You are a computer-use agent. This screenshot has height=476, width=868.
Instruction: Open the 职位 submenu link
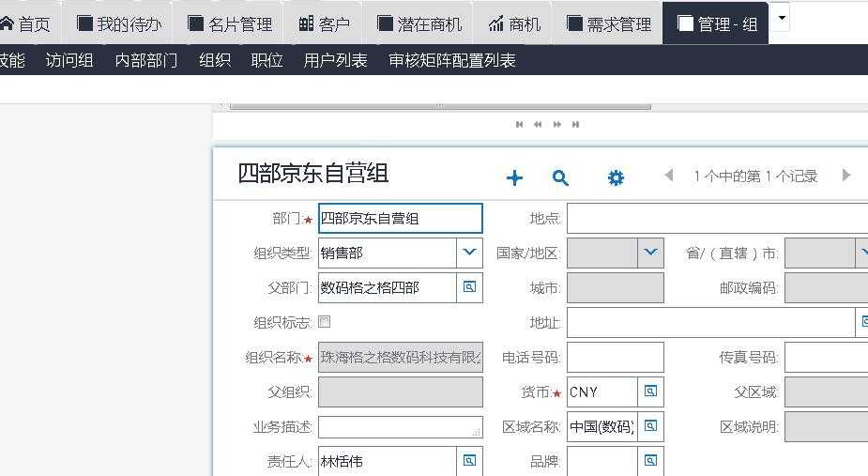(266, 60)
